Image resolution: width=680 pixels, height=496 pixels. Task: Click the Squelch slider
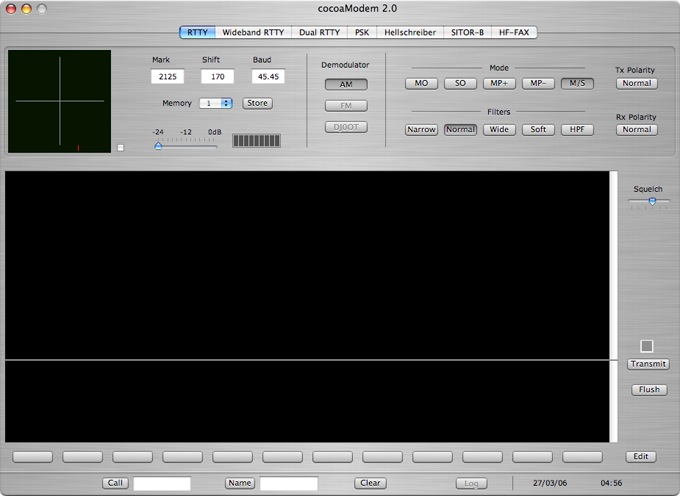pos(649,201)
